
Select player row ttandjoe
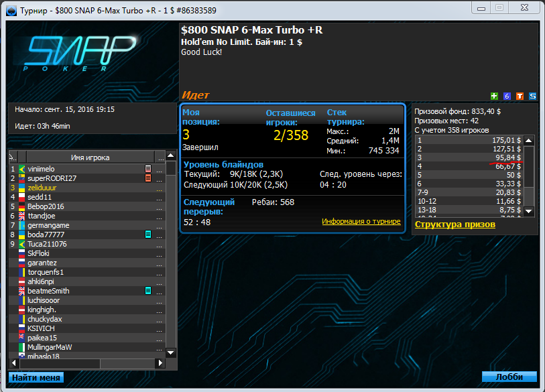tap(87, 216)
